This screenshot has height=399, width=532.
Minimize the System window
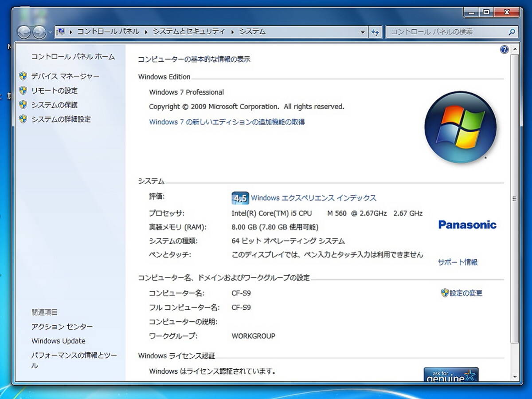click(x=471, y=12)
